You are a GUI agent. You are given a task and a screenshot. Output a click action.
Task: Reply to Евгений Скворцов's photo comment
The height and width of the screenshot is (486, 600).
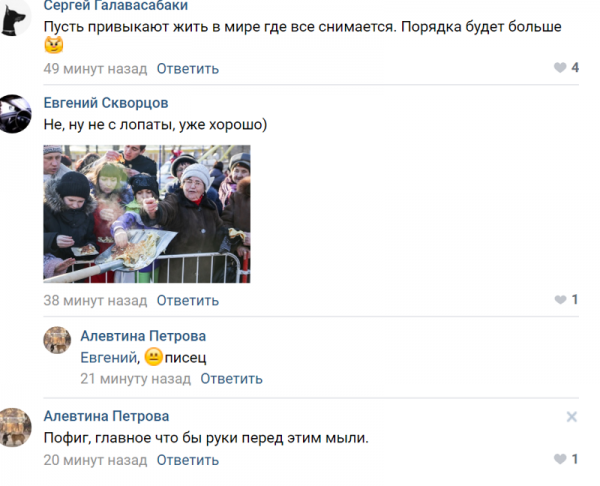188,301
